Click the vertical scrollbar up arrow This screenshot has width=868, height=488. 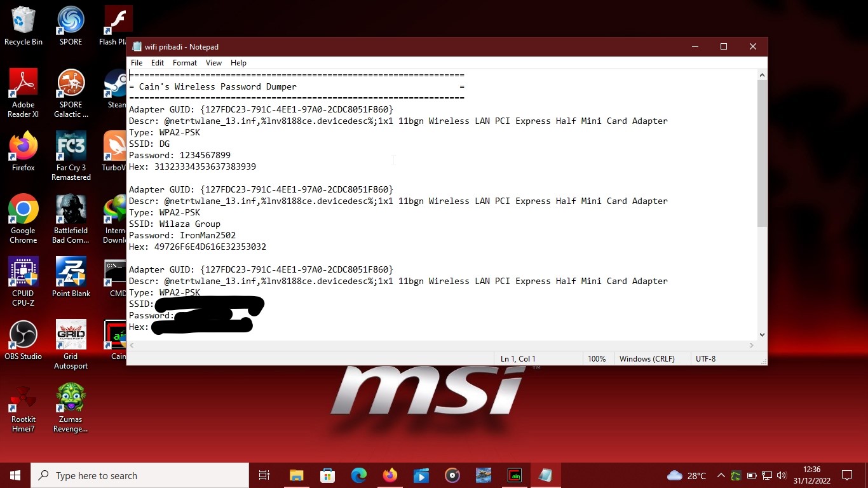click(x=762, y=75)
